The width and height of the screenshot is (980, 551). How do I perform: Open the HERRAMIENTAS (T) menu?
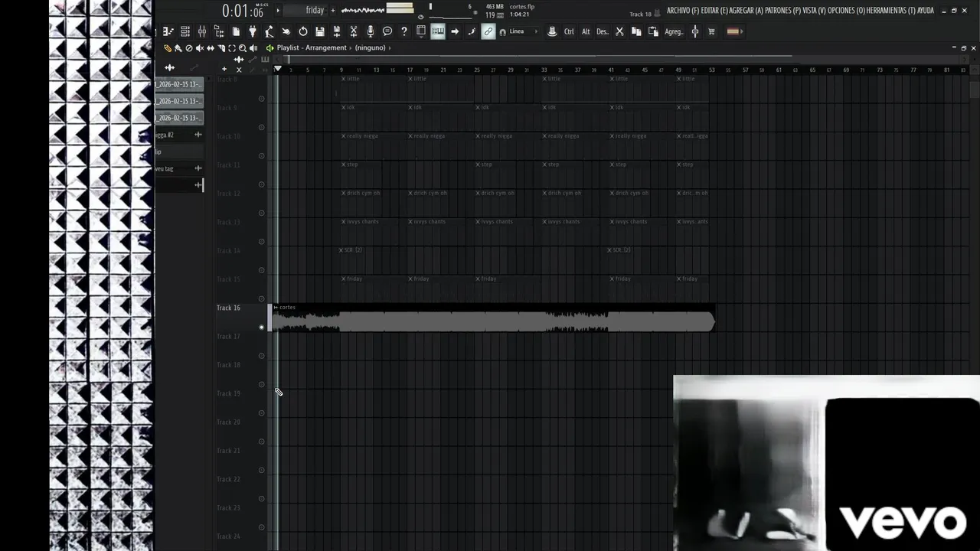891,11
